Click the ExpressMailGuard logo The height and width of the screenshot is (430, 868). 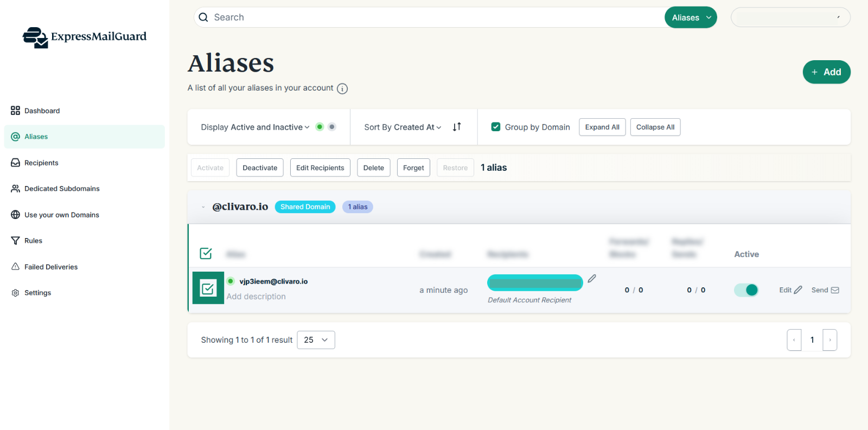[x=85, y=37]
